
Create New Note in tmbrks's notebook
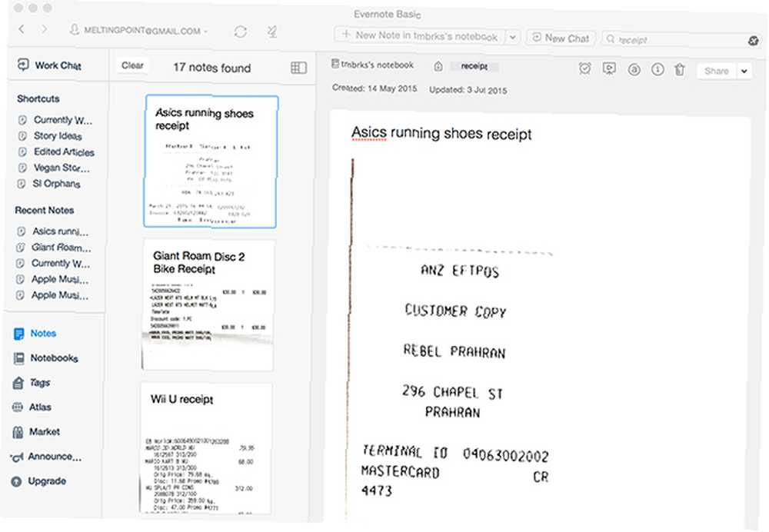[x=421, y=36]
